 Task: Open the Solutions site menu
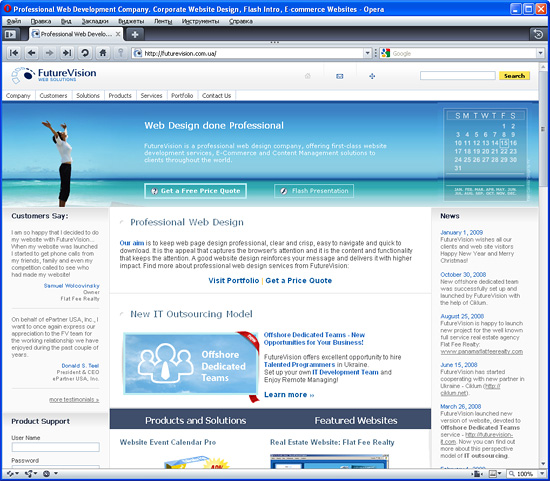coord(88,95)
